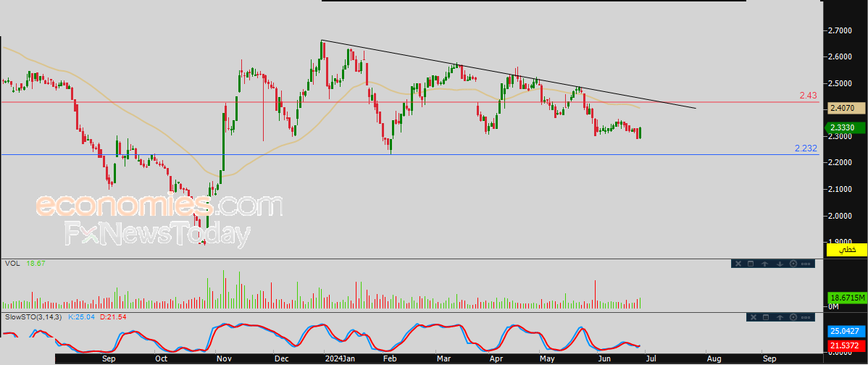Image resolution: width=868 pixels, height=365 pixels.
Task: Open VOL panel settings gear
Action: click(x=793, y=264)
